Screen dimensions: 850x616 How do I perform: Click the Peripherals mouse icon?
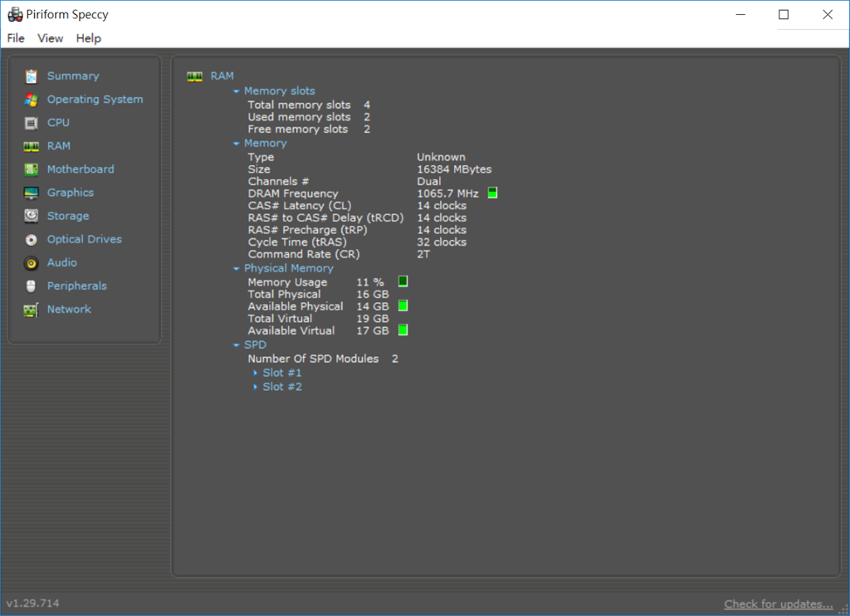click(31, 286)
